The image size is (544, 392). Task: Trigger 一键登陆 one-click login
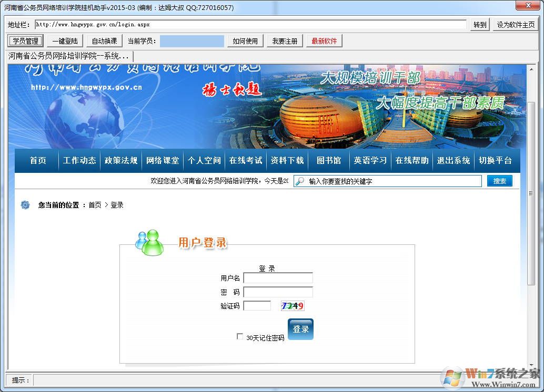64,40
